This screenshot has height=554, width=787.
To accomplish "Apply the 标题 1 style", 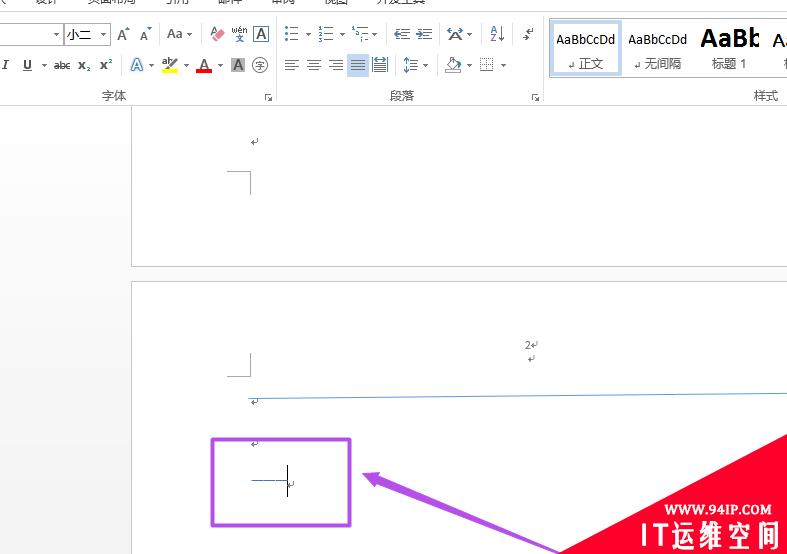I will coord(729,49).
